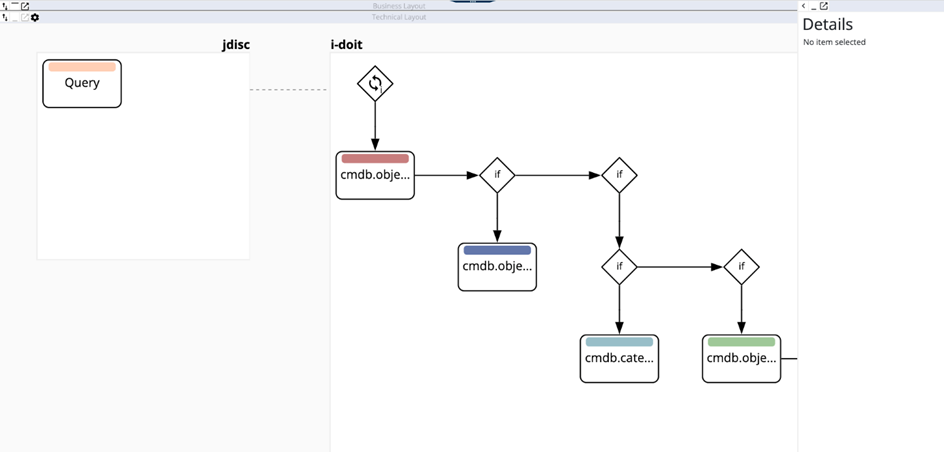Select the green-labeled cmdb.obje node
The width and height of the screenshot is (944, 452).
coord(741,359)
